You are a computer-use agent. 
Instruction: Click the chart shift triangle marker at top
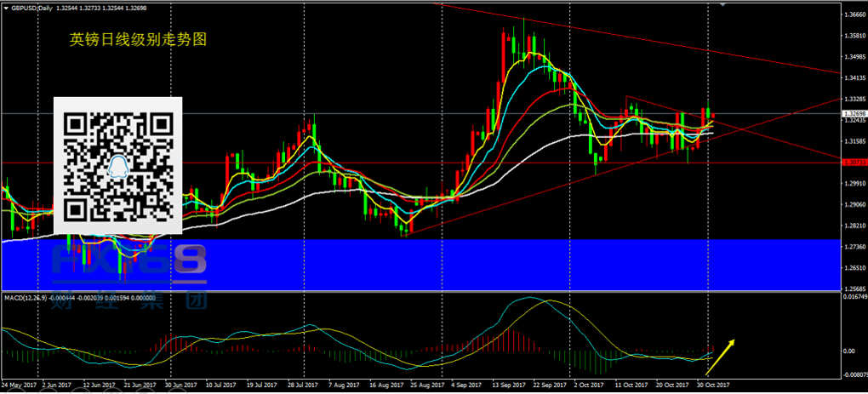coord(723,5)
